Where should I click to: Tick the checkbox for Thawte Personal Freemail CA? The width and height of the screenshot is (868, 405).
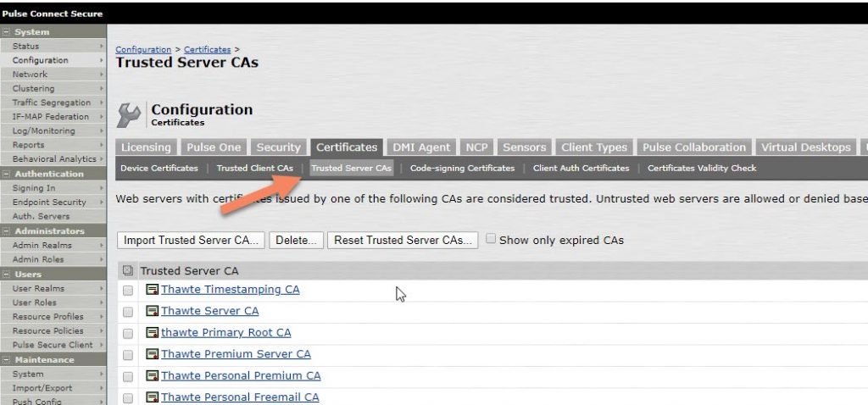(x=128, y=398)
